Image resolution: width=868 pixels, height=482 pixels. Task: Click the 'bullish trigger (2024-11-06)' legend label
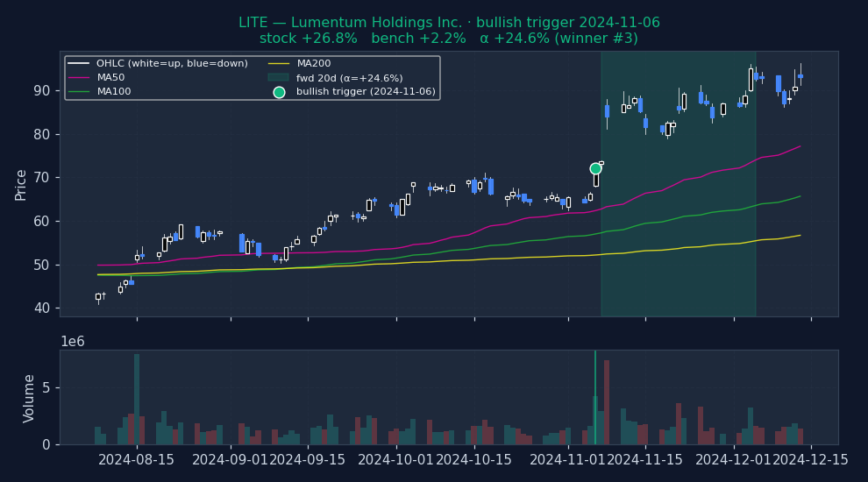[366, 92]
